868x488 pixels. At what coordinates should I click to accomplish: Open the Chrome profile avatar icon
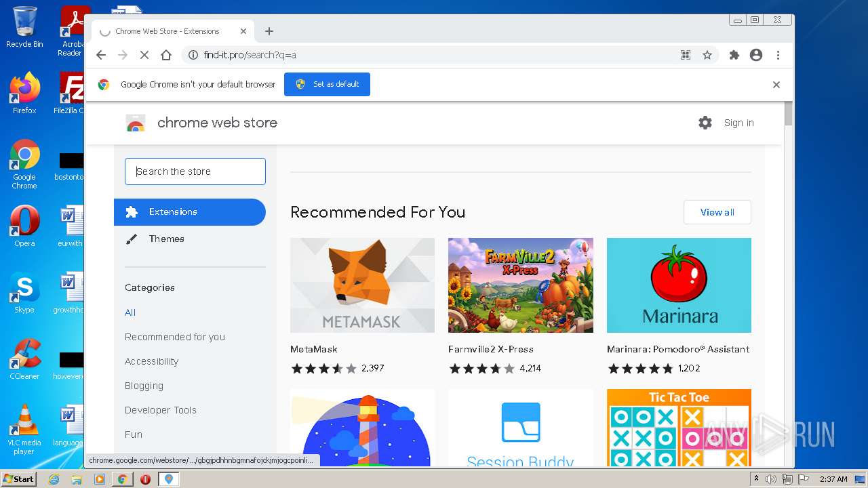pos(756,55)
